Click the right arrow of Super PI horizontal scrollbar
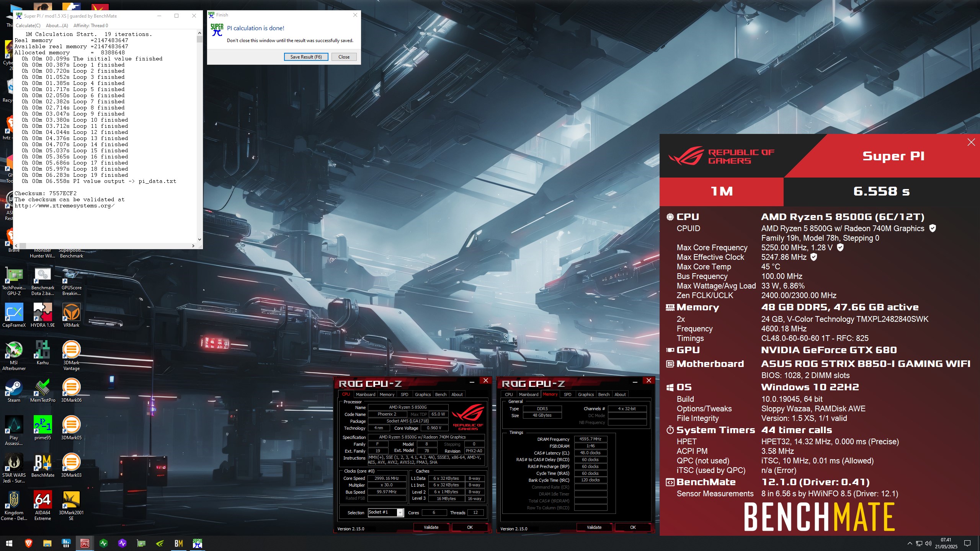980x551 pixels. (193, 246)
